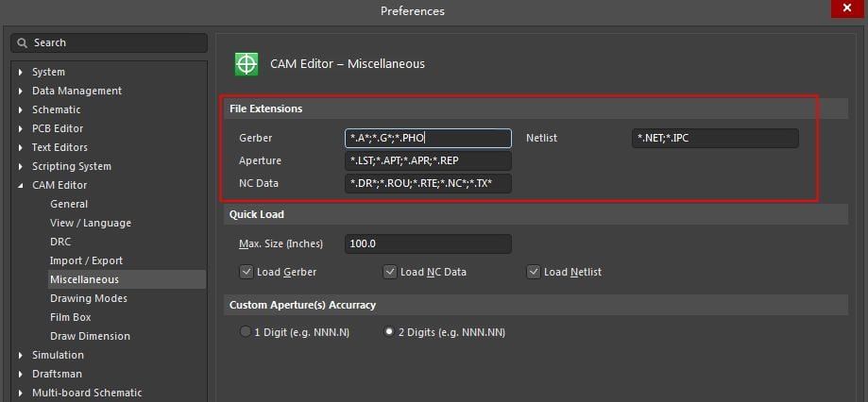The width and height of the screenshot is (868, 402).
Task: Expand the Scripting System node arrow
Action: click(21, 166)
